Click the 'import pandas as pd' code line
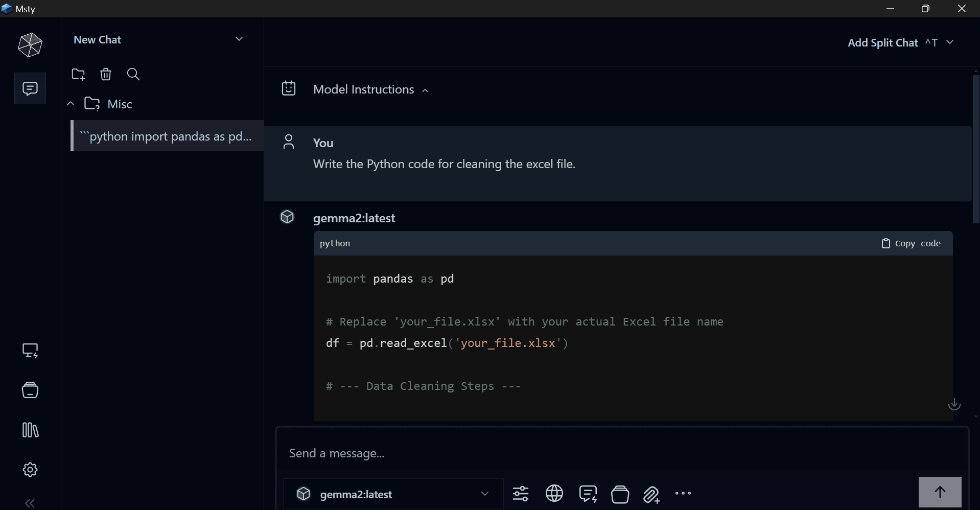 [390, 279]
